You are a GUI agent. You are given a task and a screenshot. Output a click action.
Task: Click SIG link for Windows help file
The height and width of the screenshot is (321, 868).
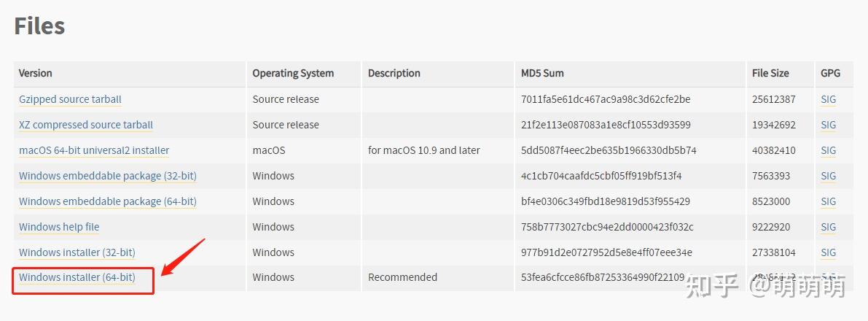point(829,227)
